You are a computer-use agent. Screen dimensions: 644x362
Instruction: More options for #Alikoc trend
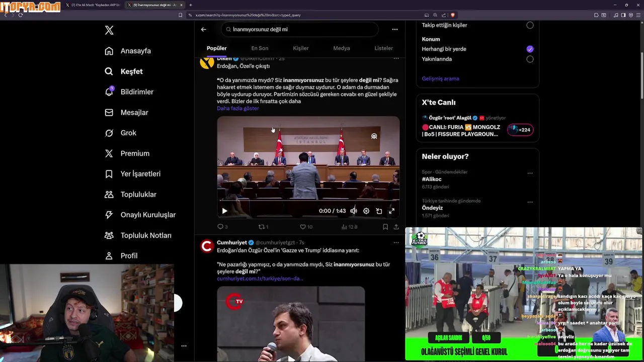pos(530,173)
